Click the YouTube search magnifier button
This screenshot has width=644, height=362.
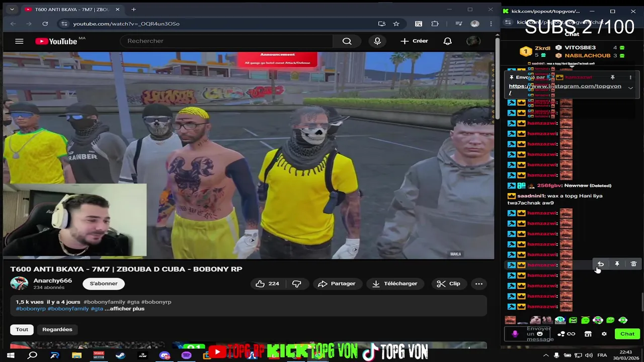[347, 41]
